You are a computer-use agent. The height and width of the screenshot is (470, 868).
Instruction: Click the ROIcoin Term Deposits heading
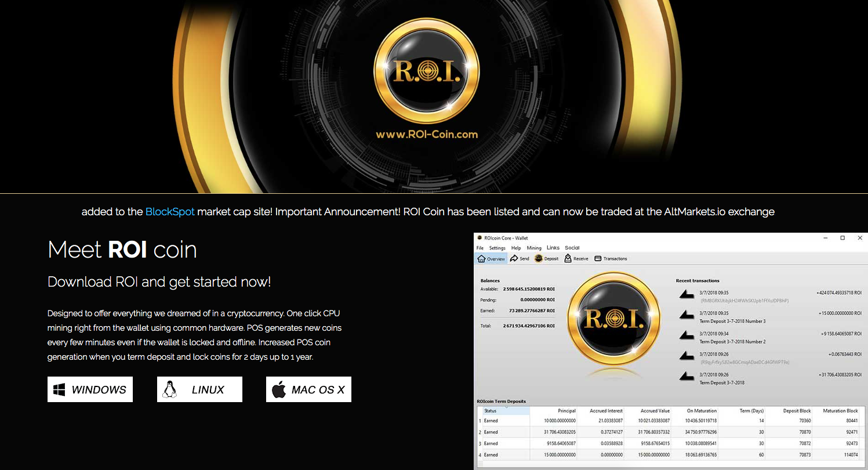[501, 402]
